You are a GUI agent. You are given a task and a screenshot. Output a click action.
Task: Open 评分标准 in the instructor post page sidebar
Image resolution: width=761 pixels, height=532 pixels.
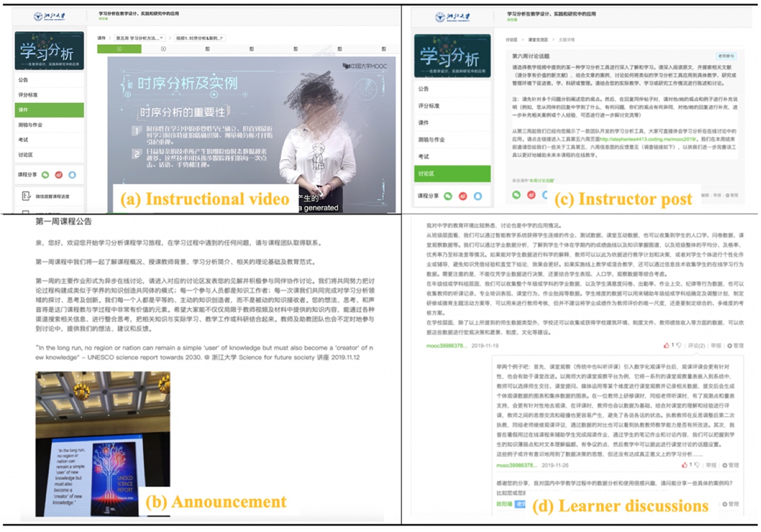452,106
